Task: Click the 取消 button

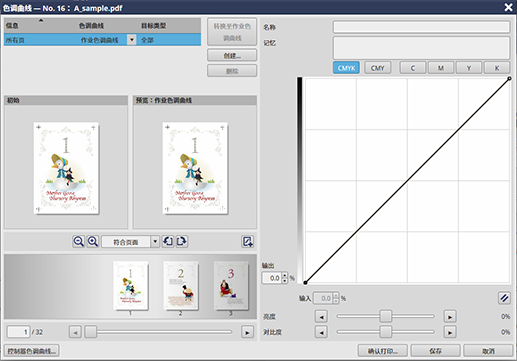Action: 488,351
